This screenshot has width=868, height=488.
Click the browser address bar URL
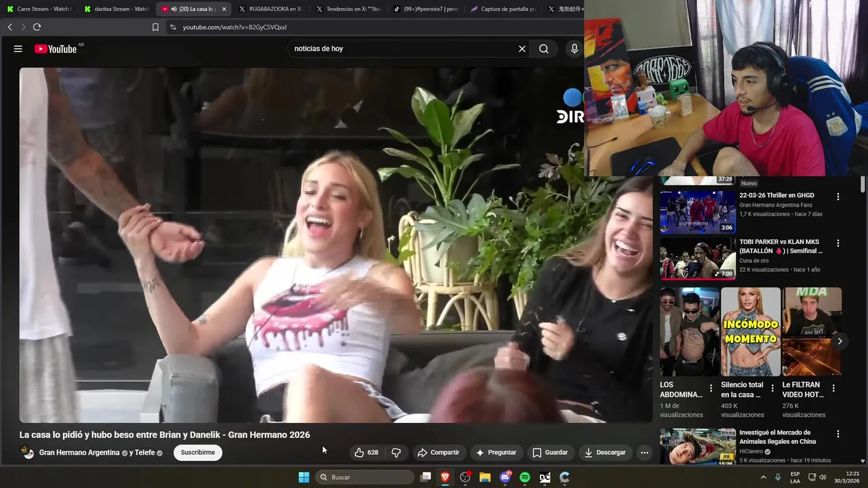tap(235, 27)
